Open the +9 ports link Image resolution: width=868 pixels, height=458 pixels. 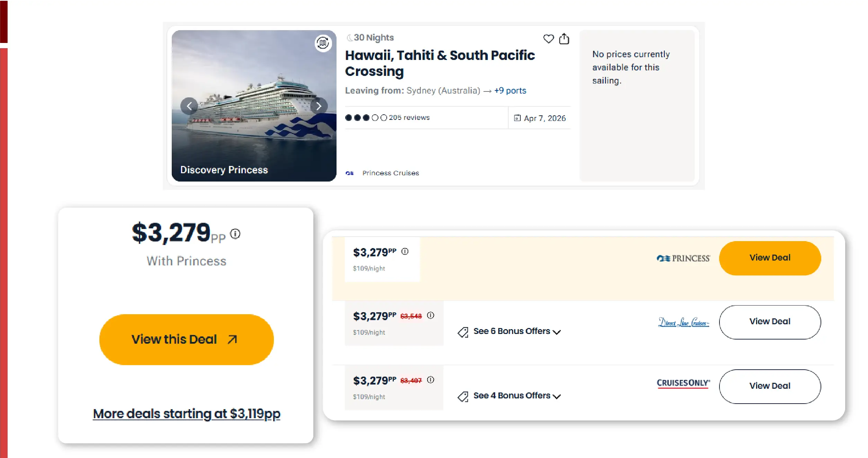tap(510, 91)
